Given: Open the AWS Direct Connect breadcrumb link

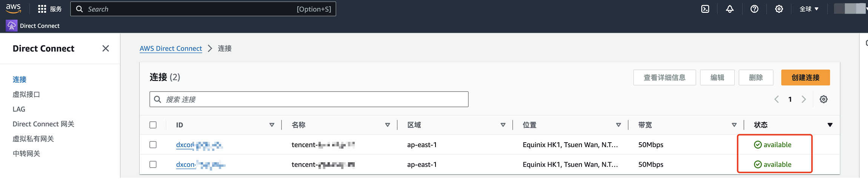Looking at the screenshot, I should (x=171, y=48).
